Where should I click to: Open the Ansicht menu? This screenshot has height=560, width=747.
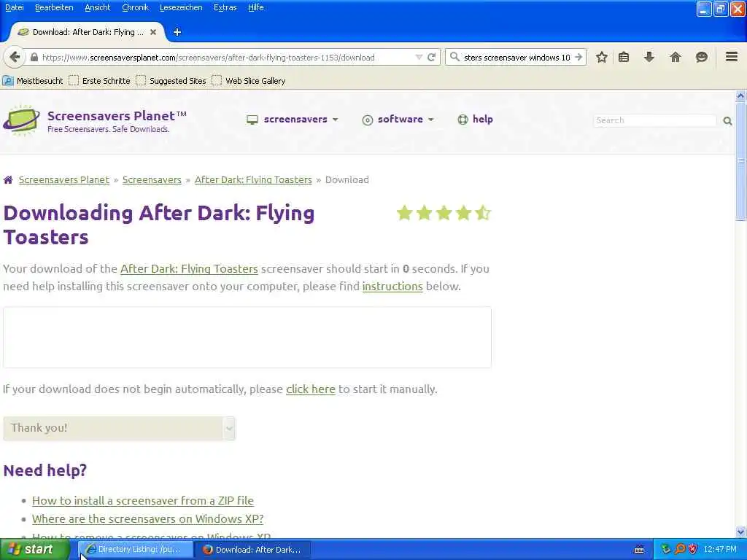click(97, 7)
